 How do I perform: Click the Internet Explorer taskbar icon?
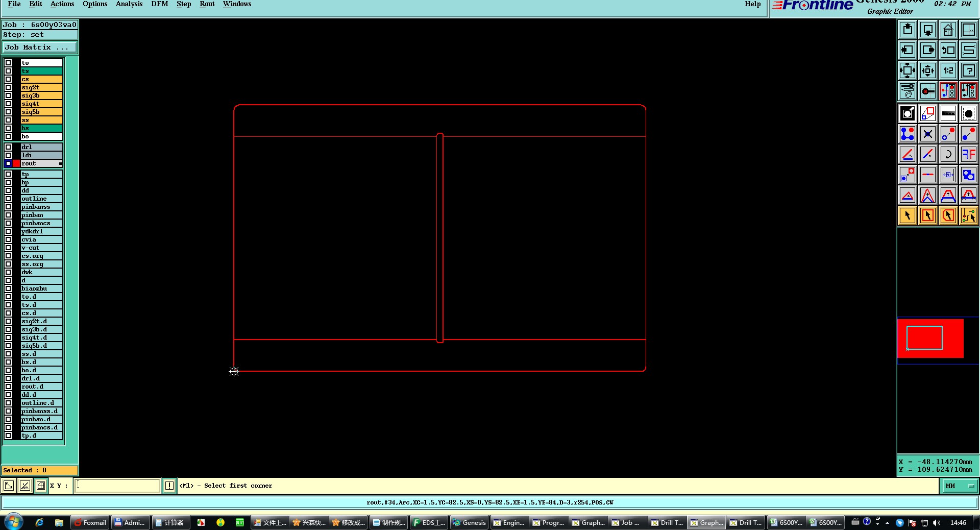(39, 522)
